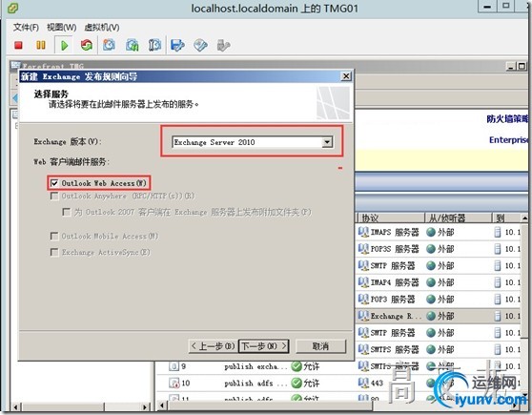This screenshot has width=532, height=415.
Task: Uncheck the Outlook Web Access checkbox
Action: (54, 183)
